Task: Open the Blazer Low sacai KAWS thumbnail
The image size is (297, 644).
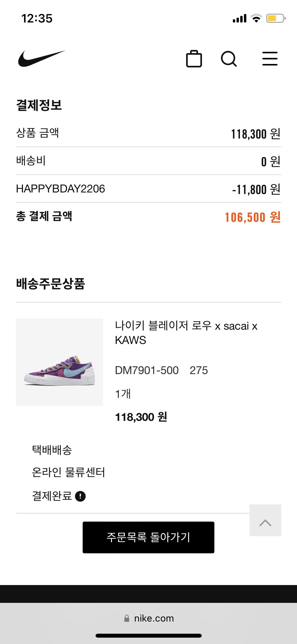Action: pos(59,362)
